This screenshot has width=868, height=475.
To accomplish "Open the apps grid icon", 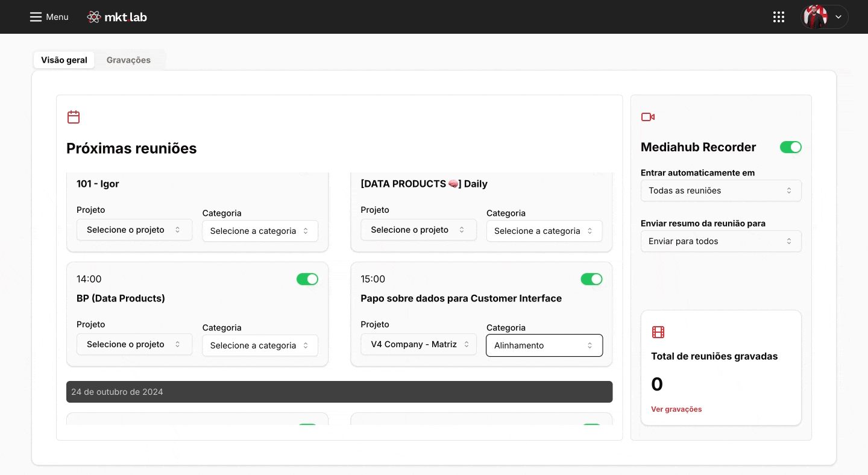I will (x=779, y=17).
